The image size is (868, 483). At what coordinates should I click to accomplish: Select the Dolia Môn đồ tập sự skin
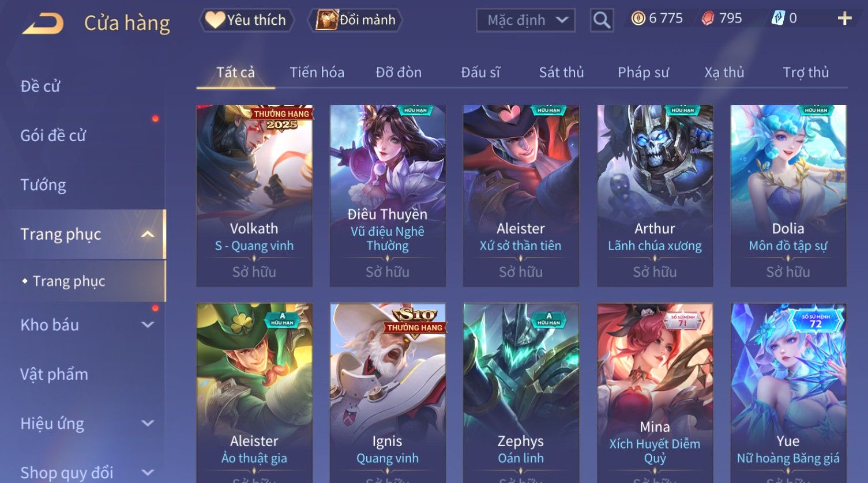point(788,195)
